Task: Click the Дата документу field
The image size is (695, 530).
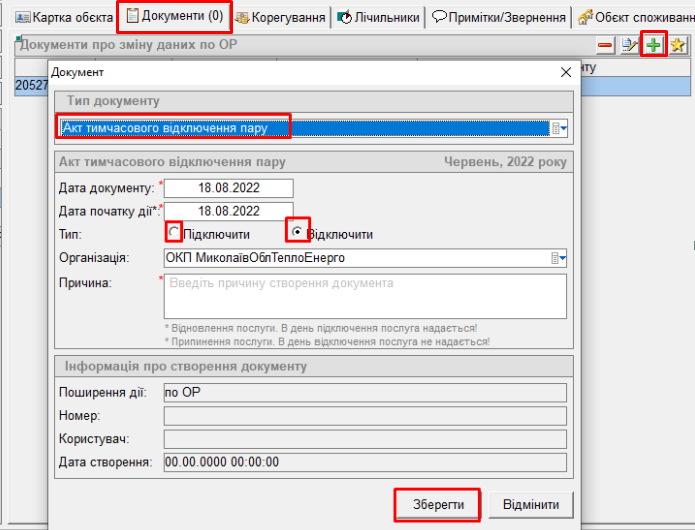Action: click(x=229, y=188)
